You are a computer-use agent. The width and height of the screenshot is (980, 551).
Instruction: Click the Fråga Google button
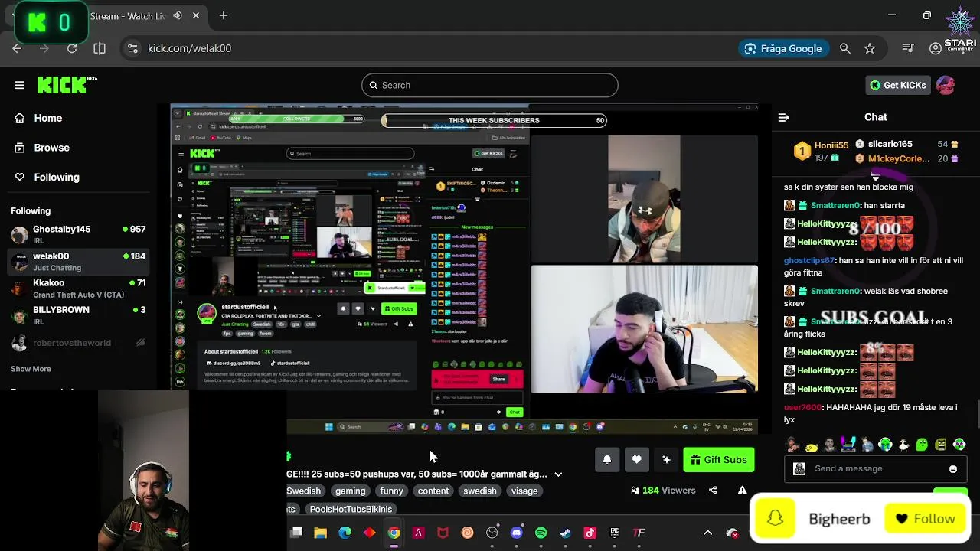click(x=783, y=48)
